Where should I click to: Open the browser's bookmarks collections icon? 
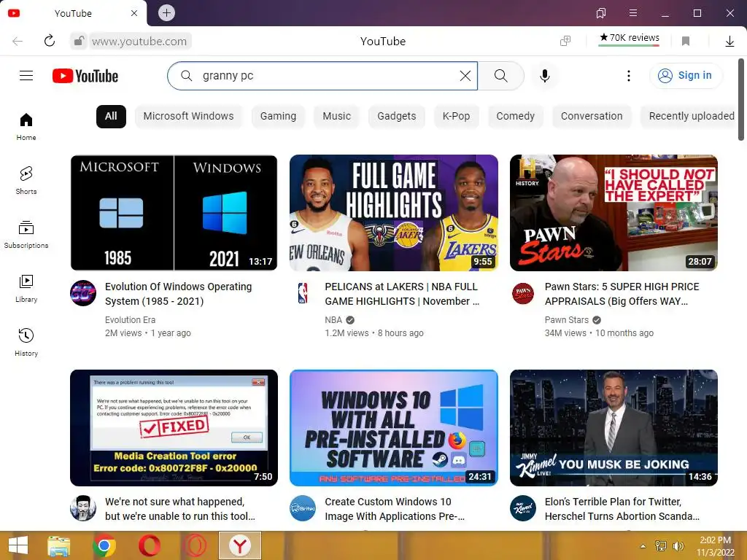[x=601, y=13]
